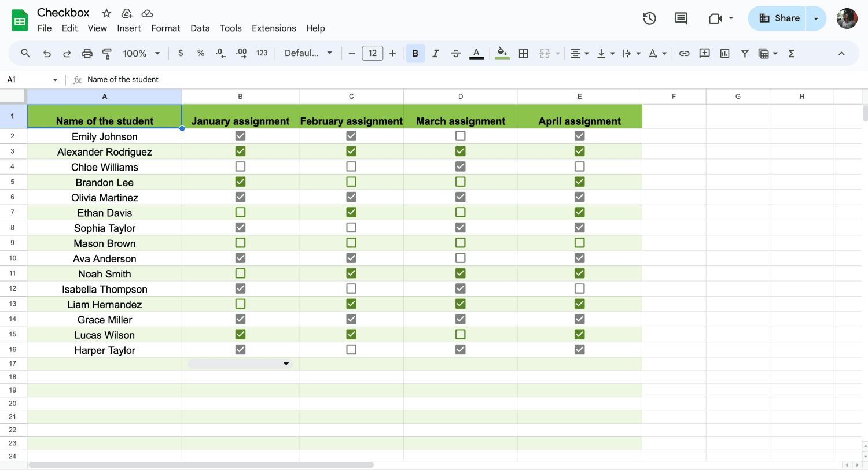Check Emily Johnson's March assignment box
The width and height of the screenshot is (868, 470).
[460, 136]
